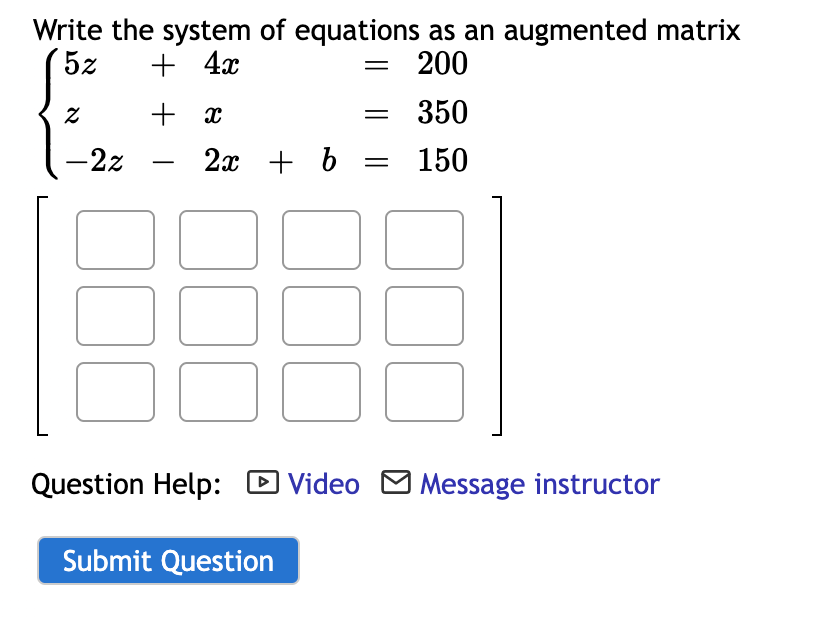The height and width of the screenshot is (624, 840).
Task: Click the box for row 3 coefficient of b
Action: pyautogui.click(x=321, y=392)
